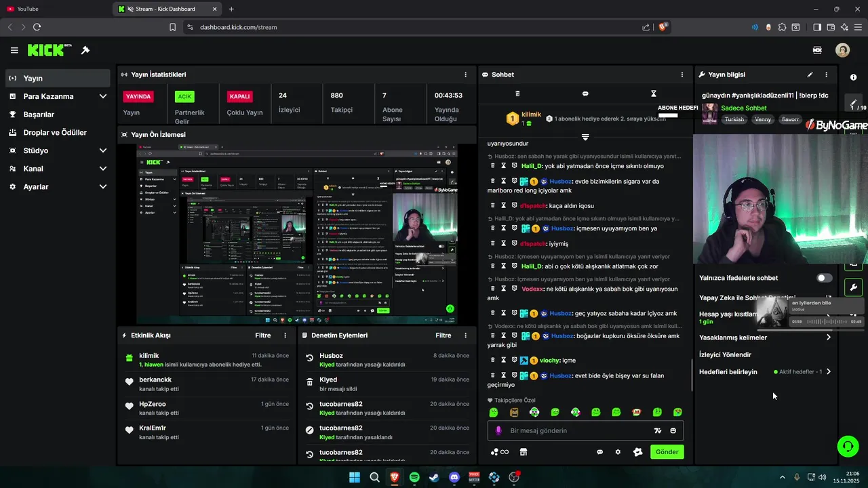Open Sohbet panel three-dot menu

tap(682, 75)
